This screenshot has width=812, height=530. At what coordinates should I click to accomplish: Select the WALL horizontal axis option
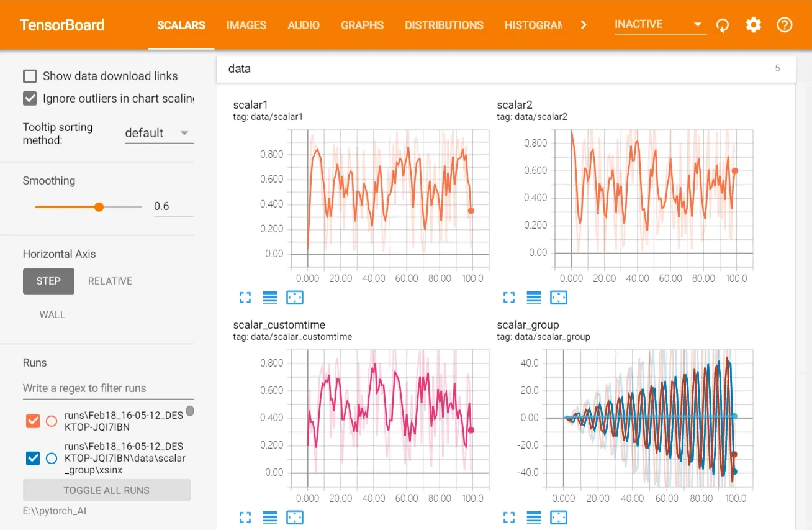click(x=52, y=314)
